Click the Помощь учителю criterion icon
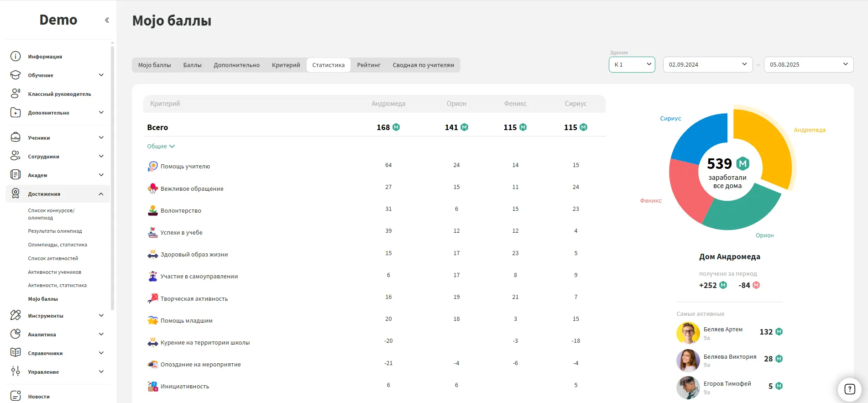Image resolution: width=868 pixels, height=403 pixels. (153, 166)
